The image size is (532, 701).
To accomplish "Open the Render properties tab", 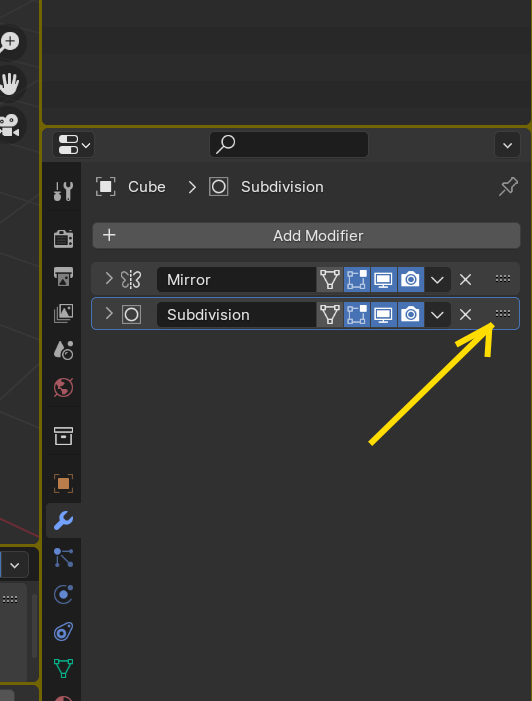I will 63,238.
